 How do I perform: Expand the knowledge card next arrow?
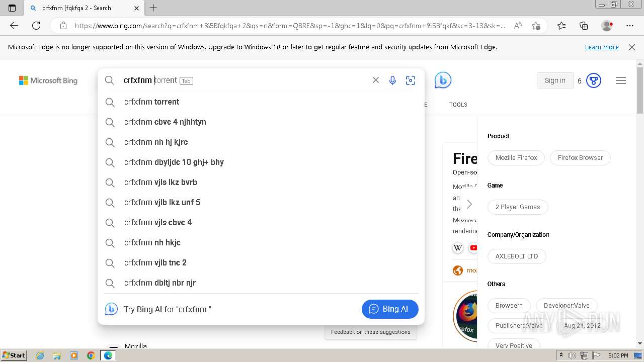click(x=469, y=204)
